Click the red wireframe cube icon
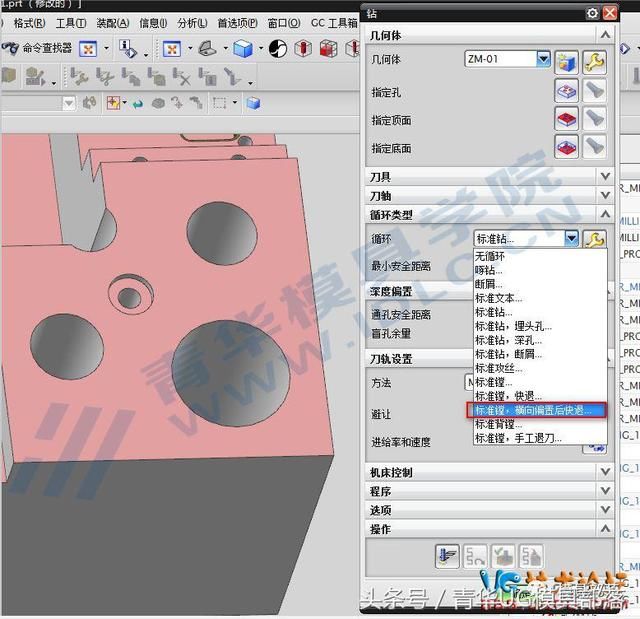 pos(329,49)
